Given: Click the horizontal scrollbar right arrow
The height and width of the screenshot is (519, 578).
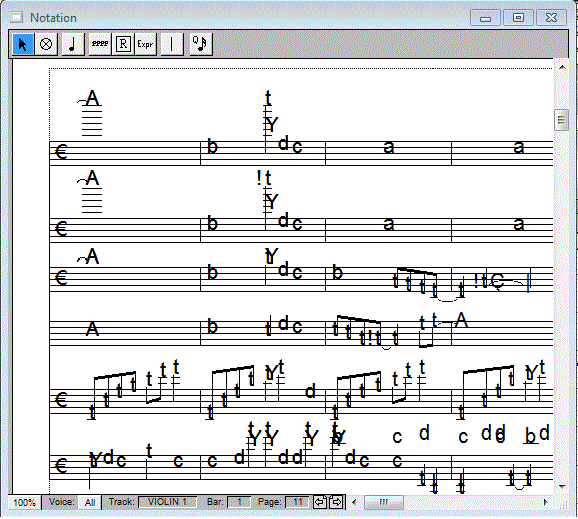Looking at the screenshot, I should coord(546,502).
